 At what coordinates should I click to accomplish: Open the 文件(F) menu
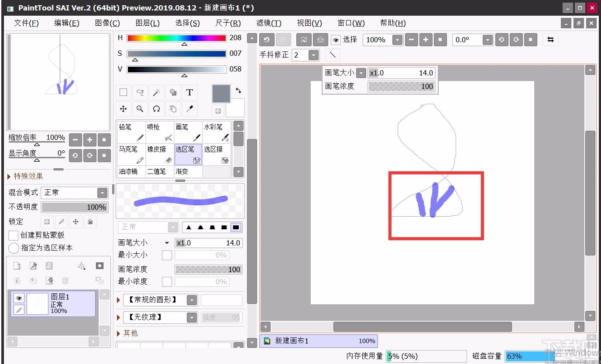point(26,23)
